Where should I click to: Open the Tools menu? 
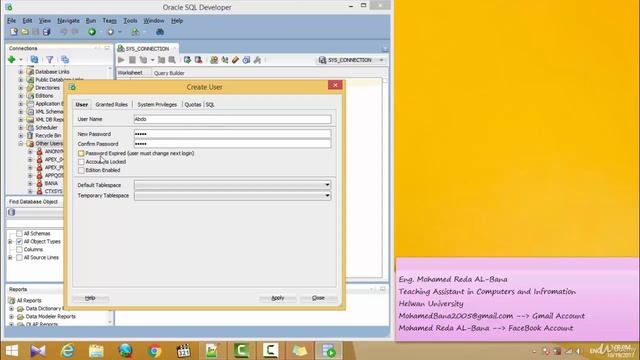click(130, 20)
